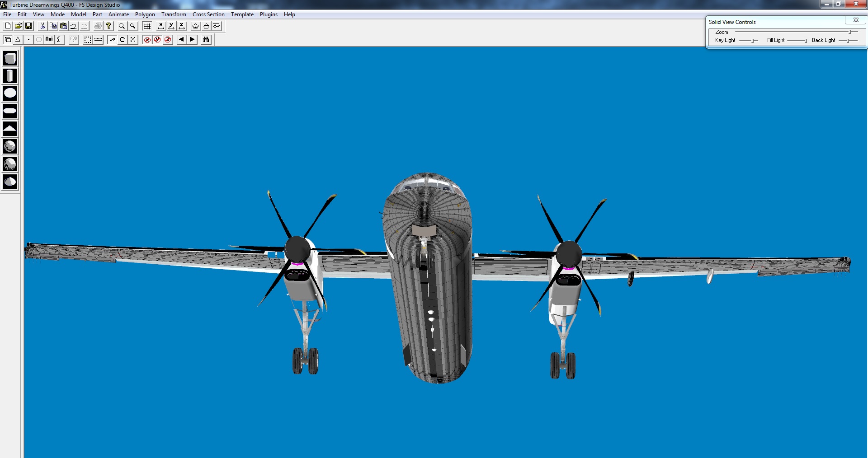This screenshot has height=458, width=868.
Task: Zoom out with the smaller magnifier icon
Action: (x=133, y=26)
